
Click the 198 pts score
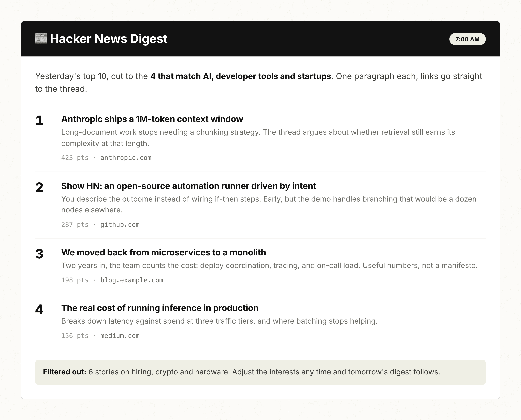[x=75, y=280]
